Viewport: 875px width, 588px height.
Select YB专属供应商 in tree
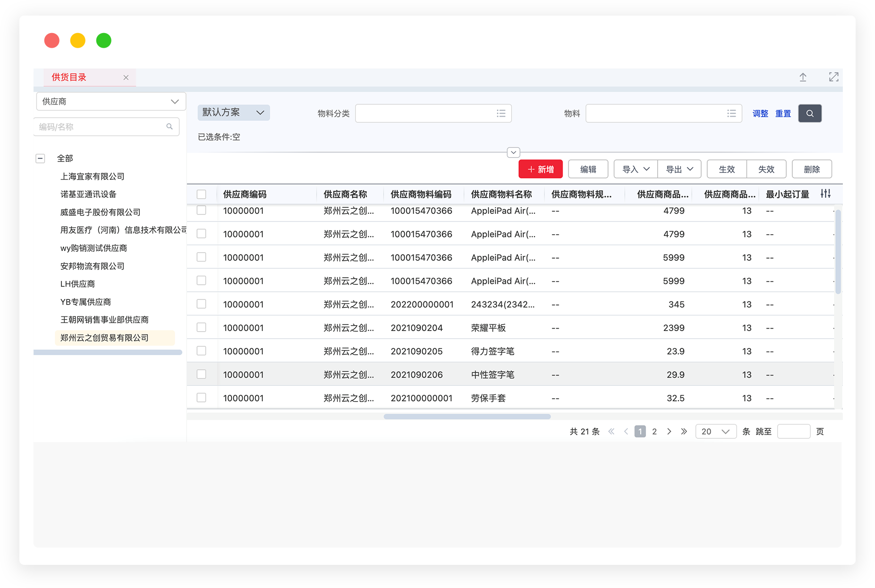[x=86, y=302]
